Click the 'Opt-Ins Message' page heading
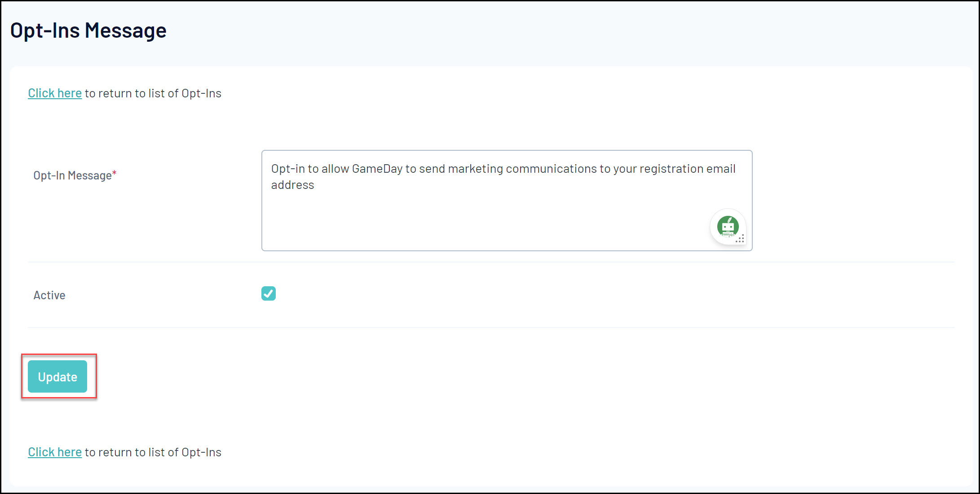 coord(88,31)
